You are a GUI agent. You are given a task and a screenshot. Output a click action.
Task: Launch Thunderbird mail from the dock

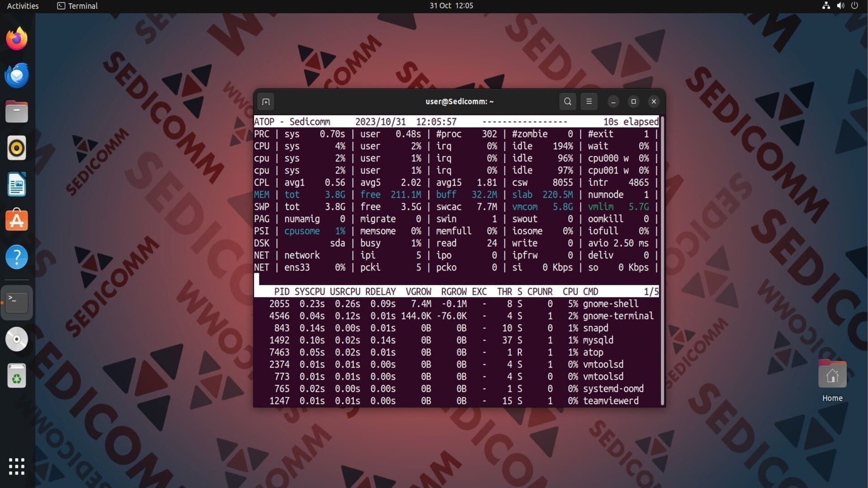click(17, 75)
